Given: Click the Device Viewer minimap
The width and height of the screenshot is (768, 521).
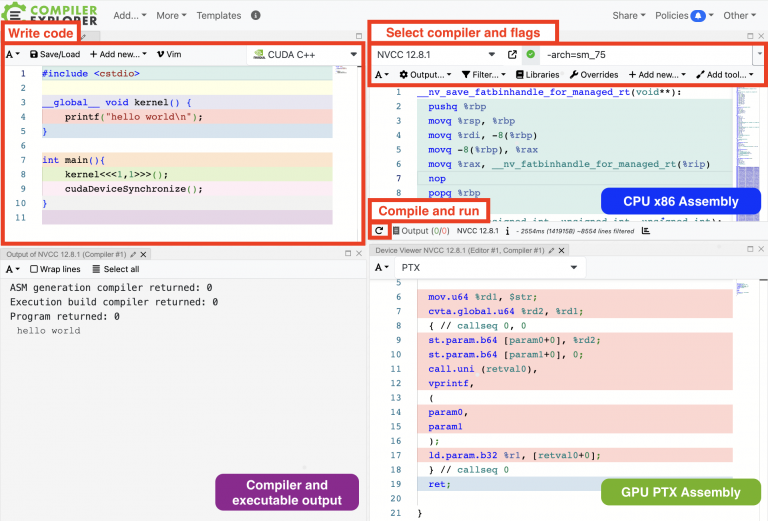Looking at the screenshot, I should point(743,288).
